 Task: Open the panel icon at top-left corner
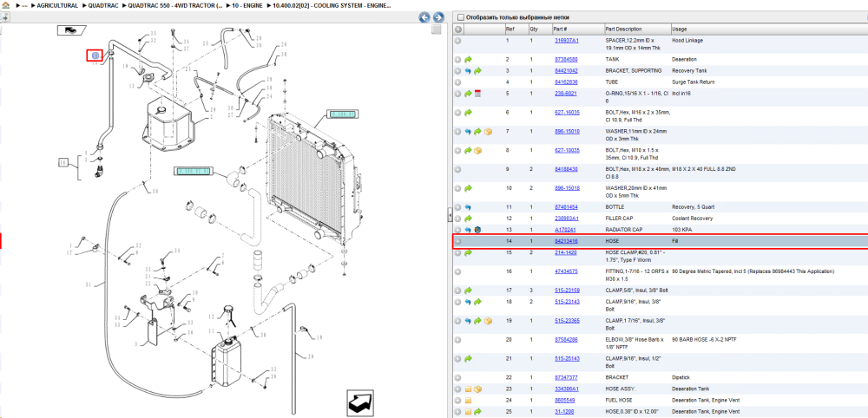[x=5, y=17]
